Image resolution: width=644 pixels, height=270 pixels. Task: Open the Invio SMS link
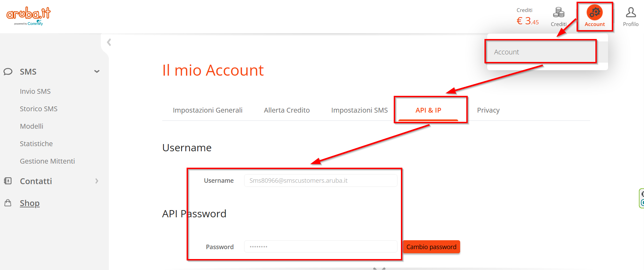tap(35, 91)
